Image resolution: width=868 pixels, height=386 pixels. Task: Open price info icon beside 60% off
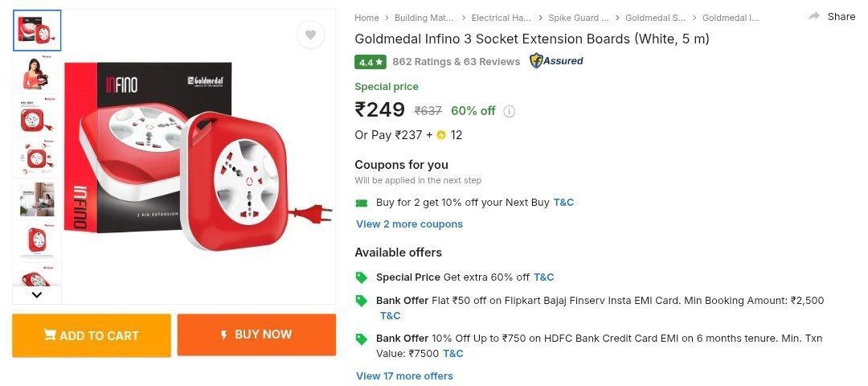click(x=509, y=112)
